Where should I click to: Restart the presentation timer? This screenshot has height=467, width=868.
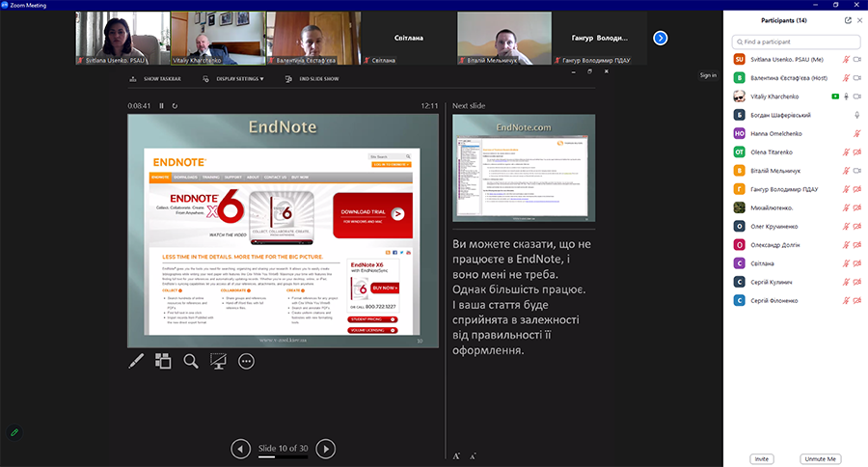[x=175, y=106]
